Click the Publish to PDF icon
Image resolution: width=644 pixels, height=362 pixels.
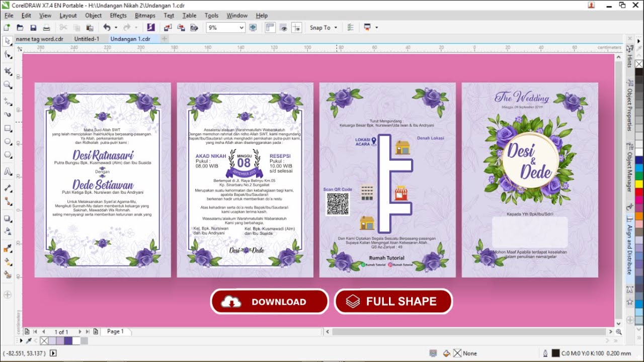[194, 28]
